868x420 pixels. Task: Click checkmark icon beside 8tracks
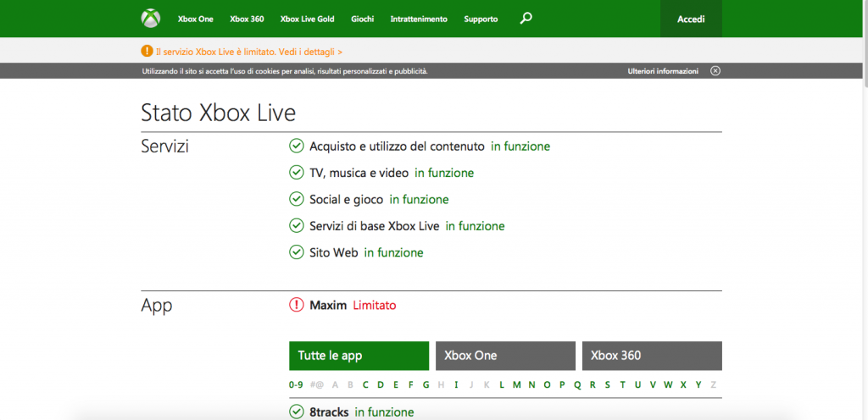click(x=297, y=412)
